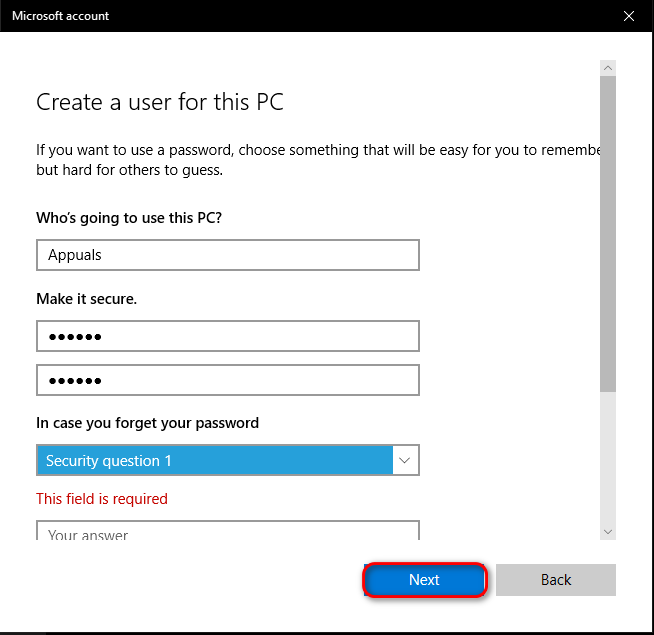This screenshot has height=635, width=654.
Task: Click the Who's going to use this PC label
Action: 129,218
